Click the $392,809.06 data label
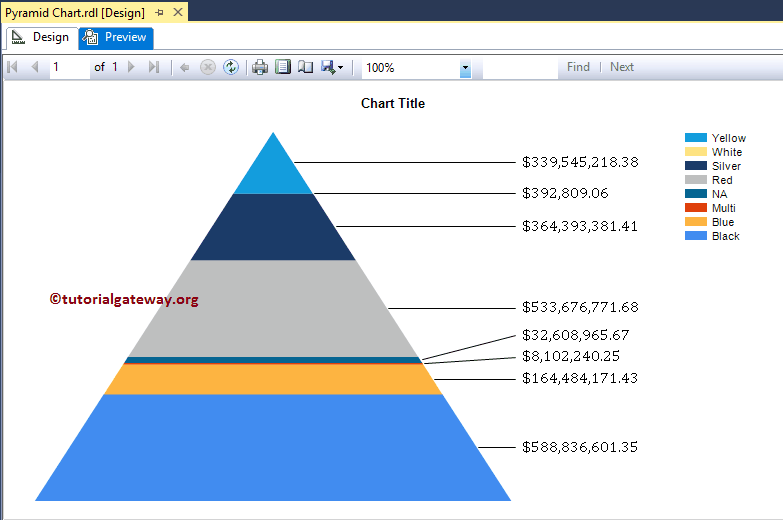 565,193
